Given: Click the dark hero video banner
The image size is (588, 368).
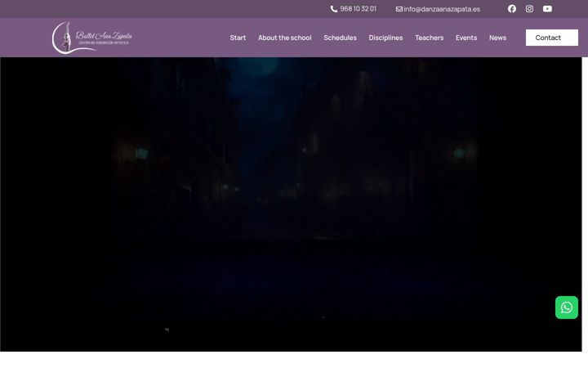Looking at the screenshot, I should (291, 204).
